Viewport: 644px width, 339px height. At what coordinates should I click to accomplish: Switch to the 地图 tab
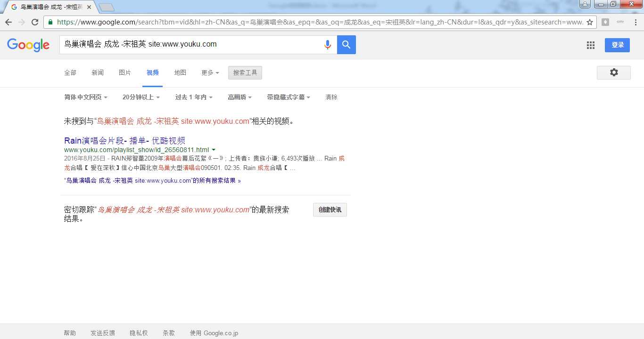click(180, 73)
